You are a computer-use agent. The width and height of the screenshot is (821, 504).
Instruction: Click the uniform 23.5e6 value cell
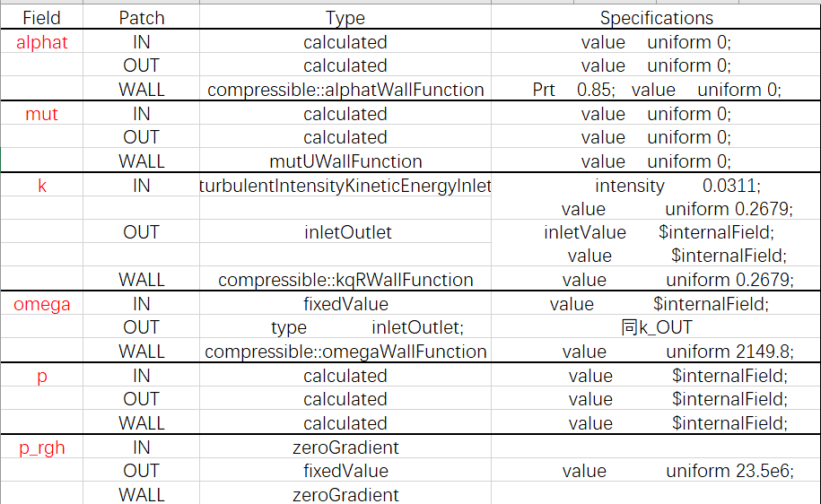[656, 471]
